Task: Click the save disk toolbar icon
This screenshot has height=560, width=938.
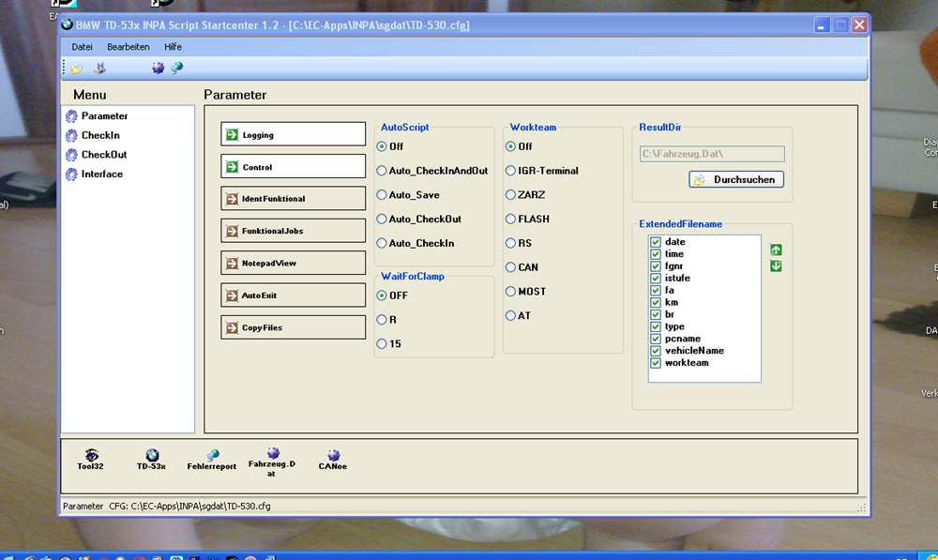Action: (100, 68)
